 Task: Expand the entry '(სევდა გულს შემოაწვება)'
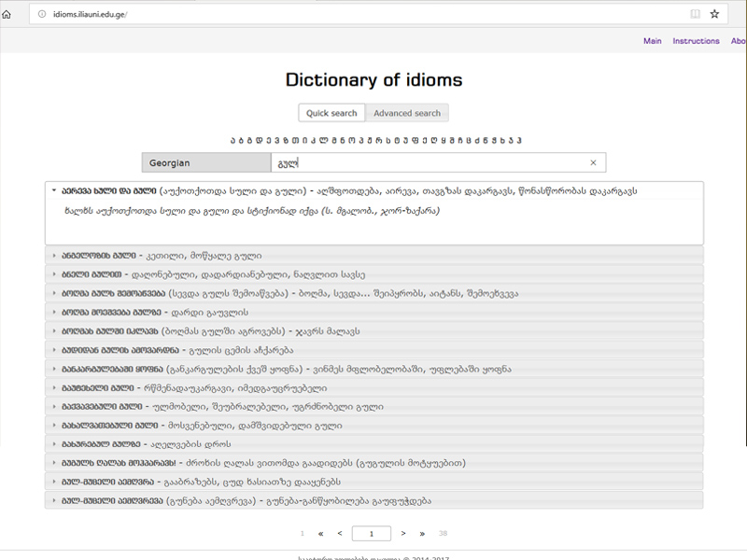click(x=374, y=293)
